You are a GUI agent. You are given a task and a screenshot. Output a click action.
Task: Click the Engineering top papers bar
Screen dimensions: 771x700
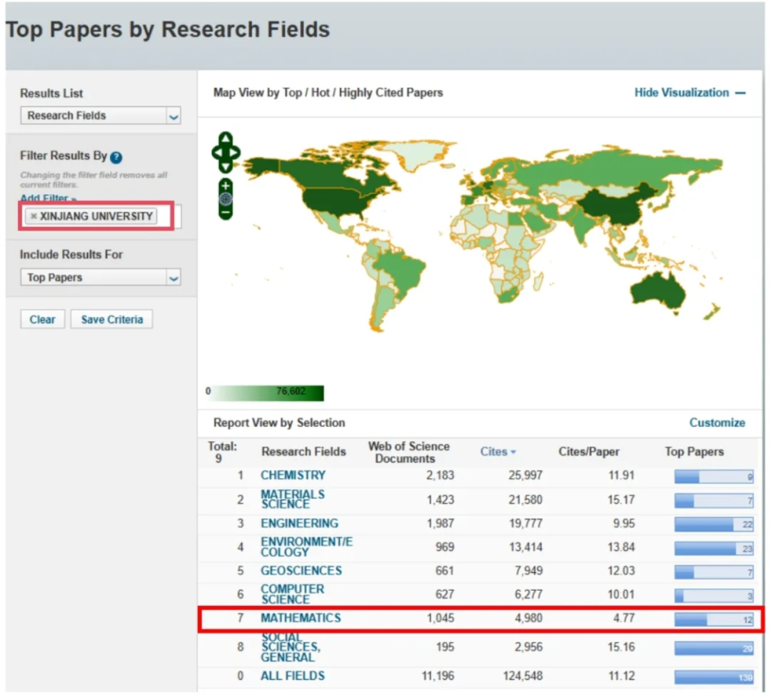[x=713, y=524]
